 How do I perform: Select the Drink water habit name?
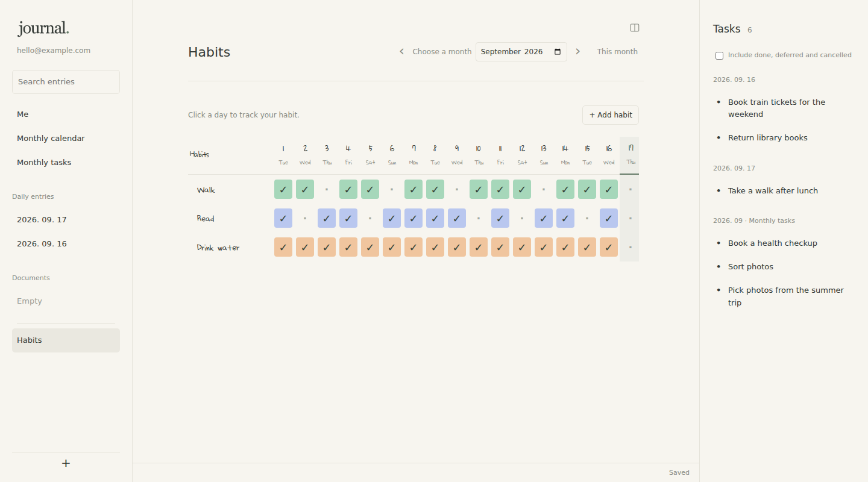click(218, 248)
